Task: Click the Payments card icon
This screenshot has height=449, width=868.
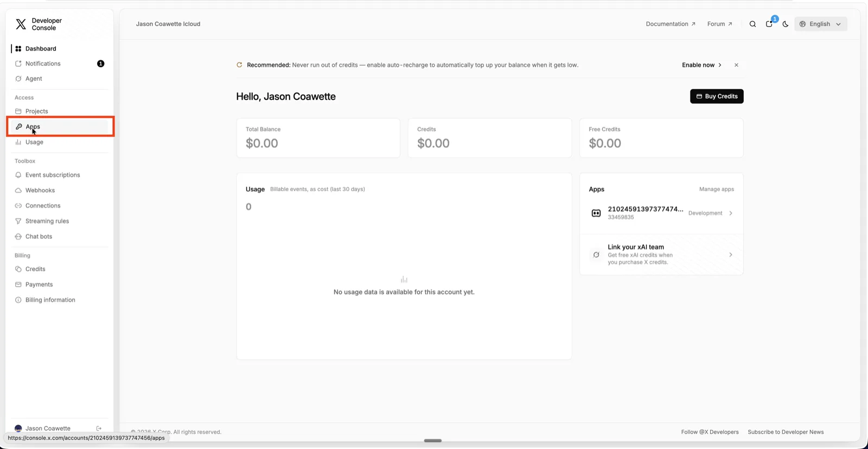Action: [x=18, y=284]
